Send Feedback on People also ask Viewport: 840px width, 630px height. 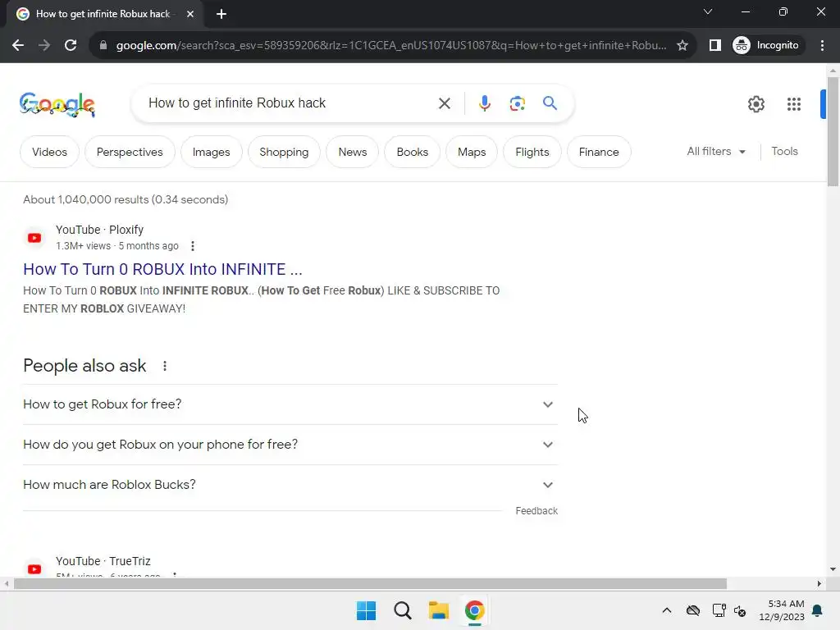click(x=536, y=511)
